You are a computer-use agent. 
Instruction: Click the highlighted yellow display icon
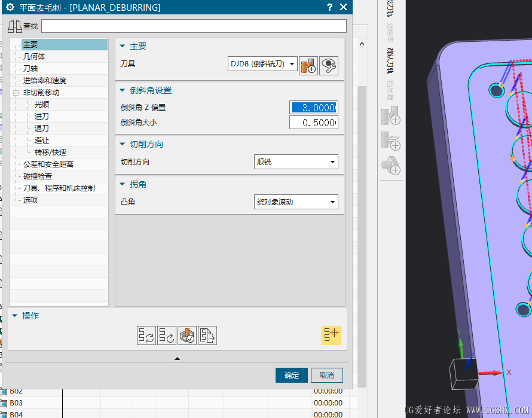pos(331,335)
